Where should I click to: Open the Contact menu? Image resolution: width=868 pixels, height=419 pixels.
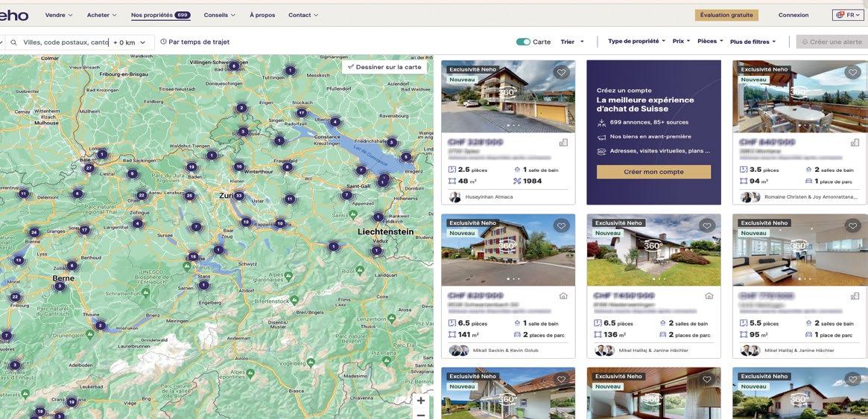(x=302, y=15)
